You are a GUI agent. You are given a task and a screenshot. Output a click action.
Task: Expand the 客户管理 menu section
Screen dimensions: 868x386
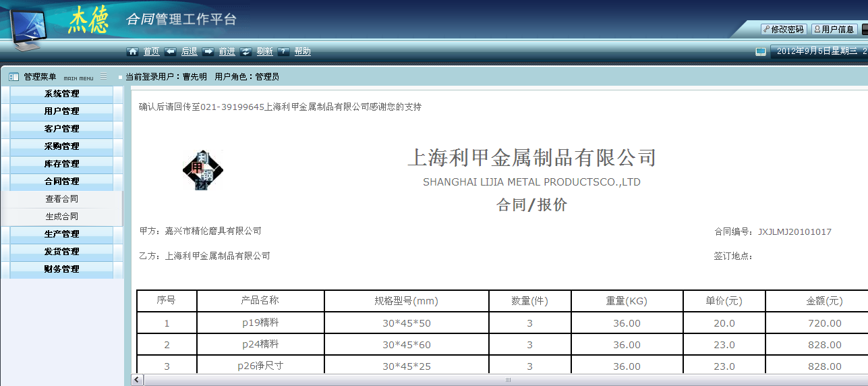tap(61, 129)
